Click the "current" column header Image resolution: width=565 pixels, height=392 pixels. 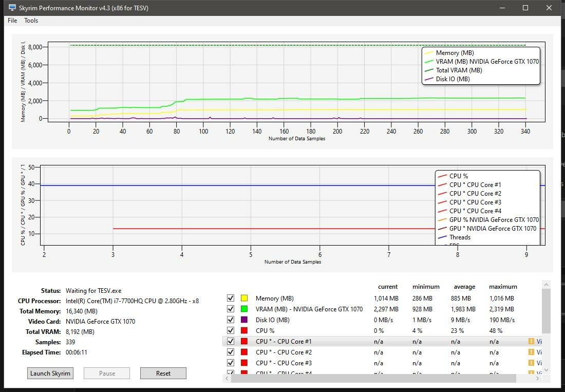point(388,287)
